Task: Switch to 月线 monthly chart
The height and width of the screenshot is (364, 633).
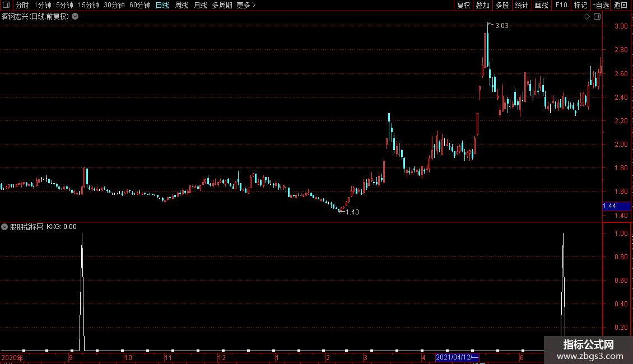Action: 200,5
